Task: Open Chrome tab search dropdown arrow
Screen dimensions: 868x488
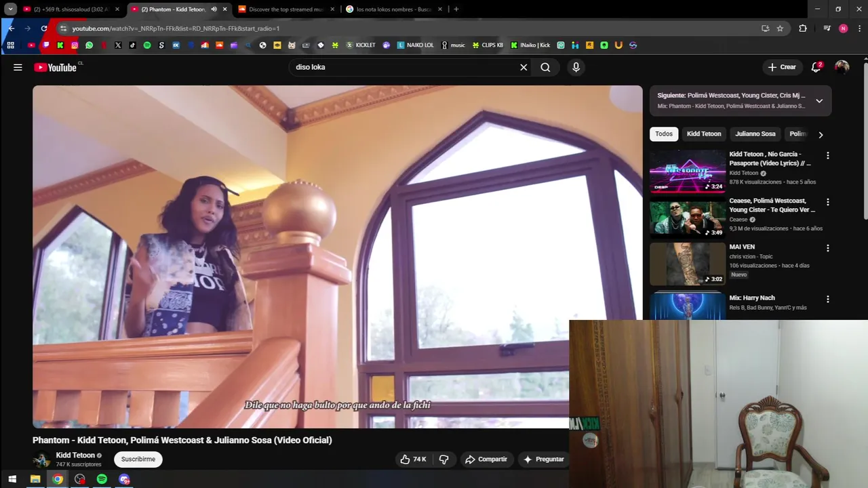Action: (11, 9)
